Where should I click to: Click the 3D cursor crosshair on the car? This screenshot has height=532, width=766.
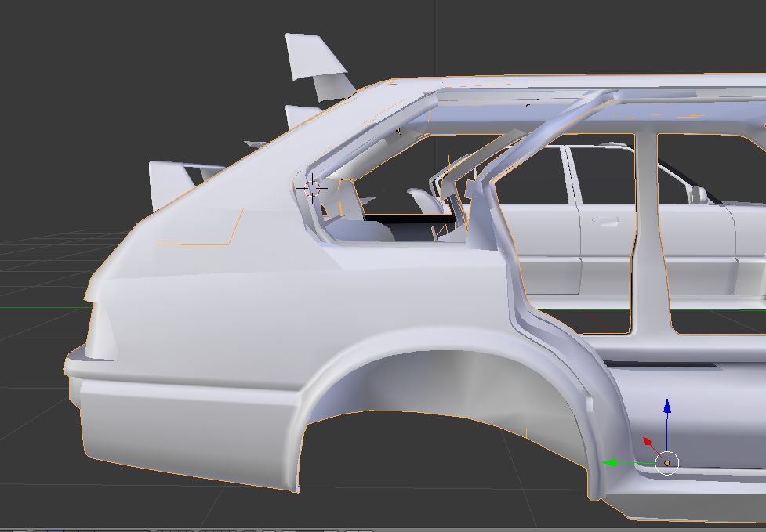tap(312, 188)
